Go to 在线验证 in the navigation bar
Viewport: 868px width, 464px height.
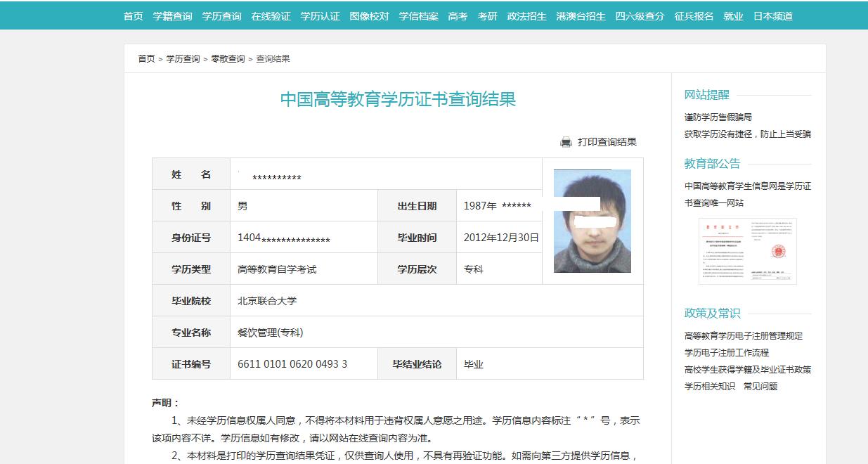[x=271, y=16]
